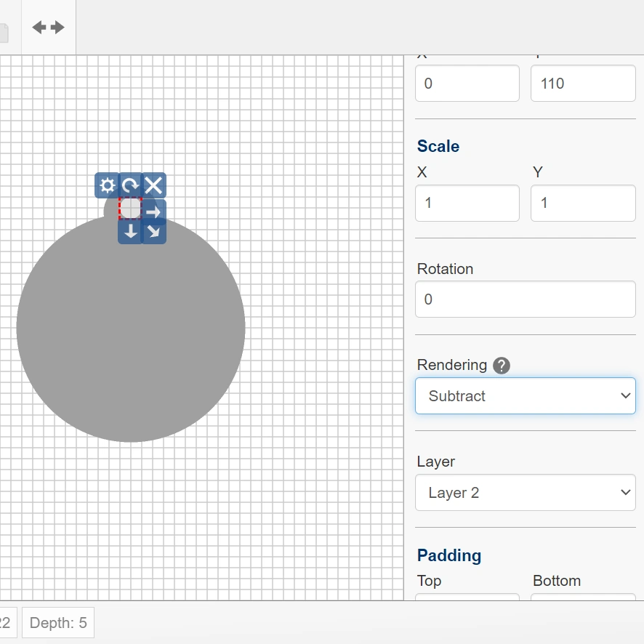Click the right-arrow horizontal resize handle

point(153,212)
